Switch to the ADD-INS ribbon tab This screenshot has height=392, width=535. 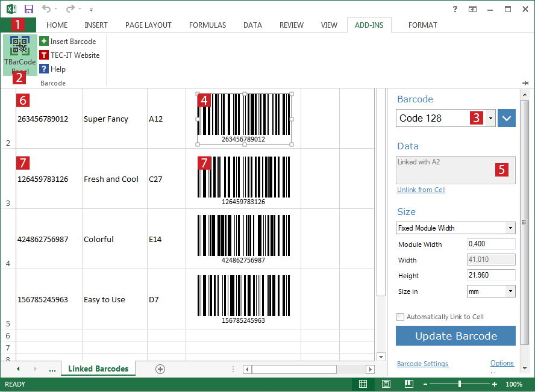[369, 25]
